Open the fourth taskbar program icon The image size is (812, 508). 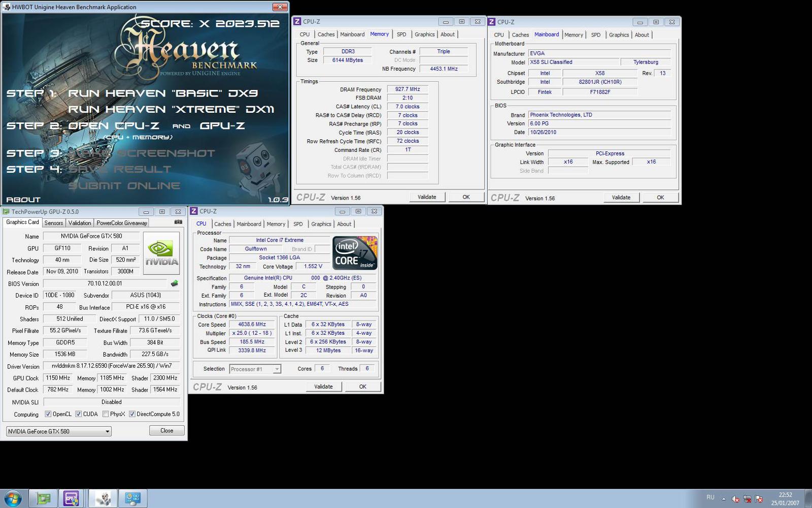click(133, 498)
